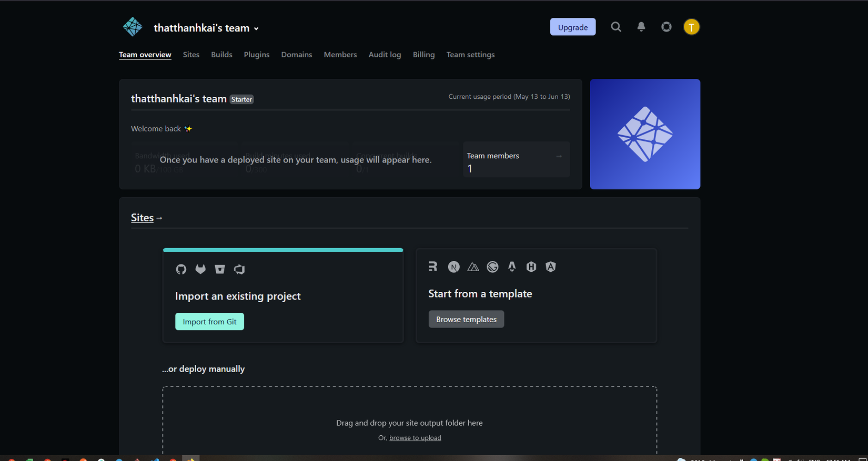868x461 pixels.
Task: Open the user avatar menu labeled T
Action: tap(691, 27)
